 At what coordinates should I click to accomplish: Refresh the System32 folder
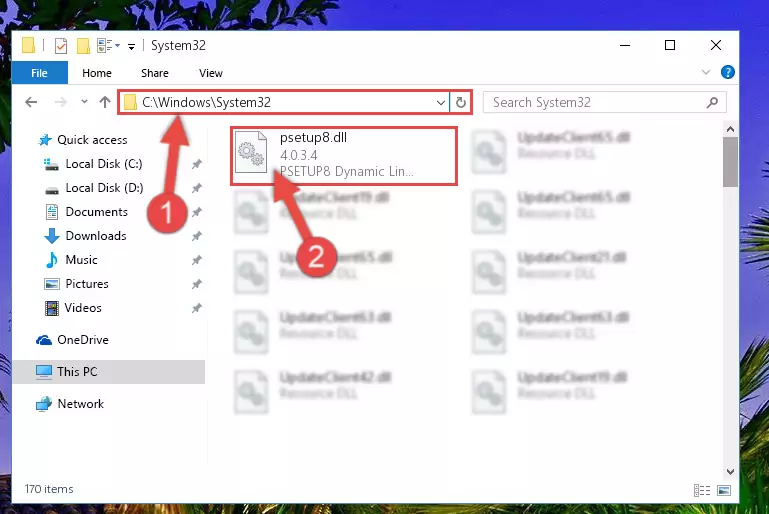(461, 103)
